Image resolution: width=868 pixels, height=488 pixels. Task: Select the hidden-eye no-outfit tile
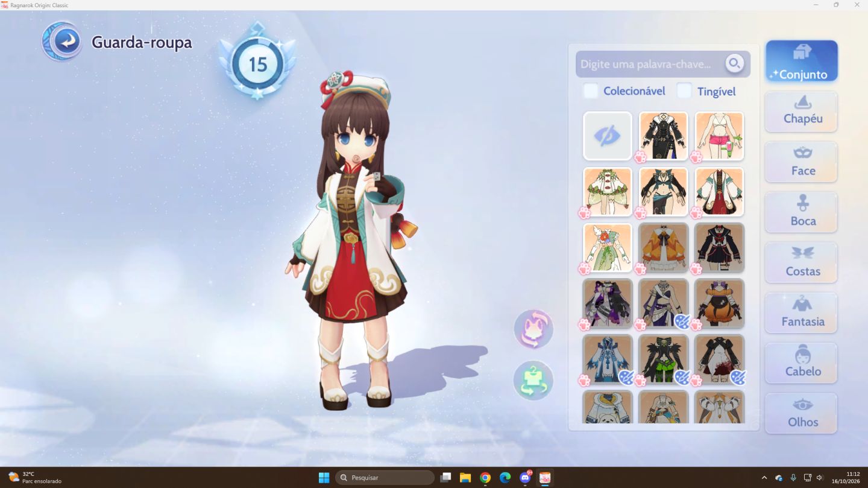coord(608,136)
